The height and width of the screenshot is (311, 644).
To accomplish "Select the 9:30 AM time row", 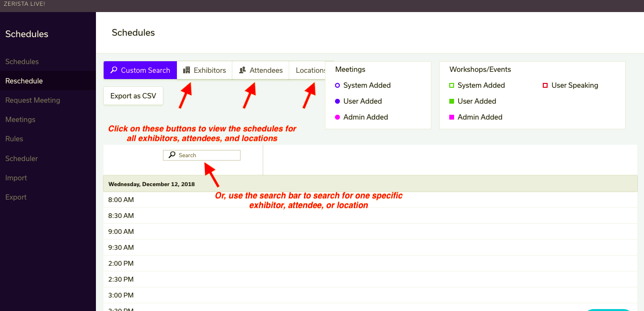I will point(370,247).
